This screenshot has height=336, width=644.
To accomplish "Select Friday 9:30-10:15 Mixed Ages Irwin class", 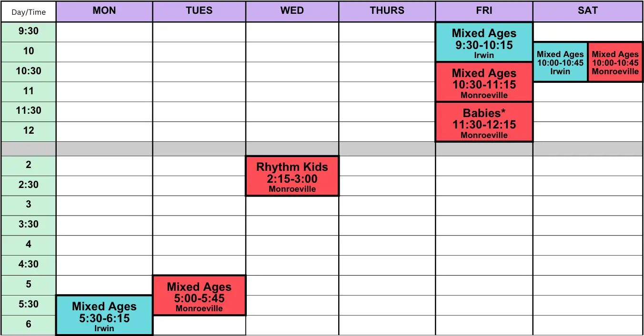I will (484, 42).
